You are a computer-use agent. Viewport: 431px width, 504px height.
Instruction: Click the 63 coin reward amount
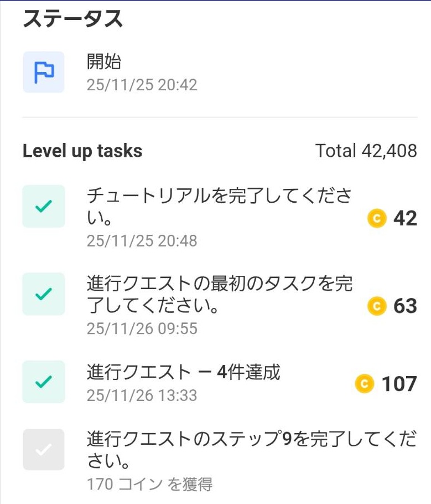(405, 306)
